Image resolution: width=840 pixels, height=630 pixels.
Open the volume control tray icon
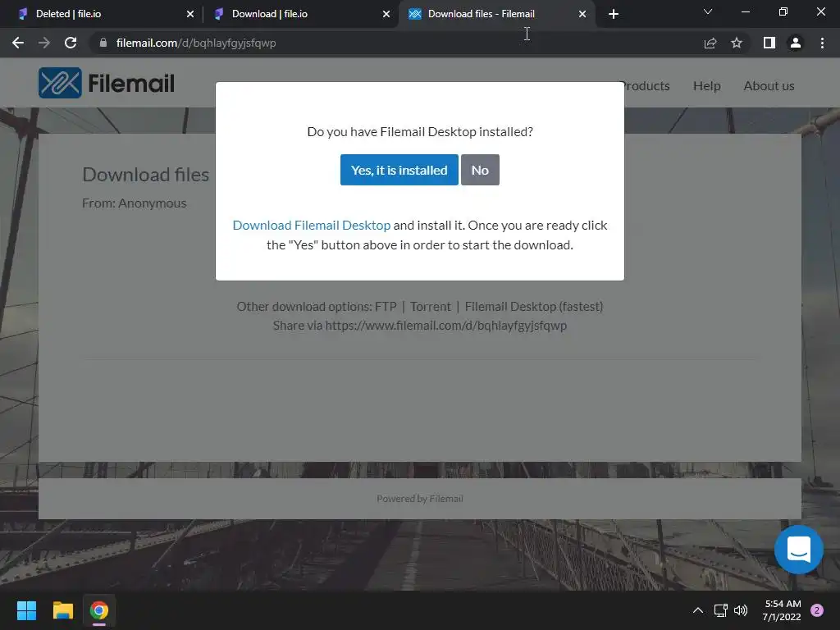tap(741, 610)
